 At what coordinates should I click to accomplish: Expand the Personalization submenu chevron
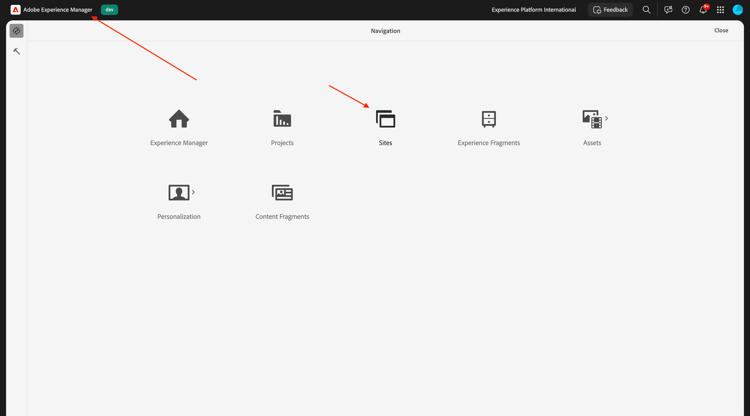point(193,192)
